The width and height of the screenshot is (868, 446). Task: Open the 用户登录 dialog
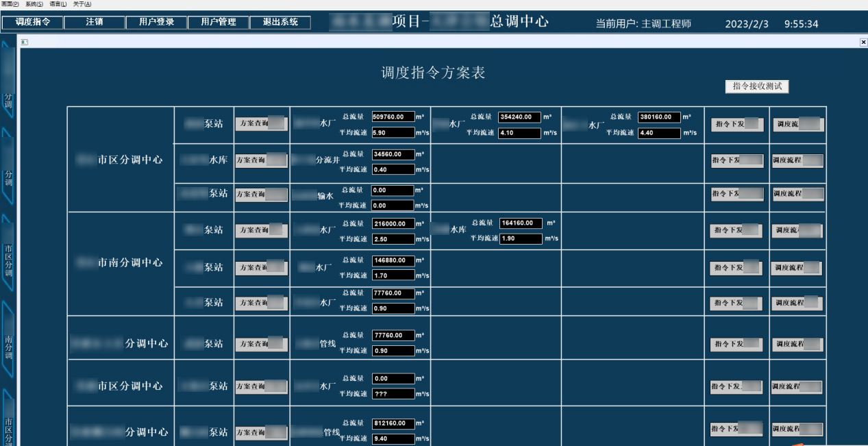(156, 23)
